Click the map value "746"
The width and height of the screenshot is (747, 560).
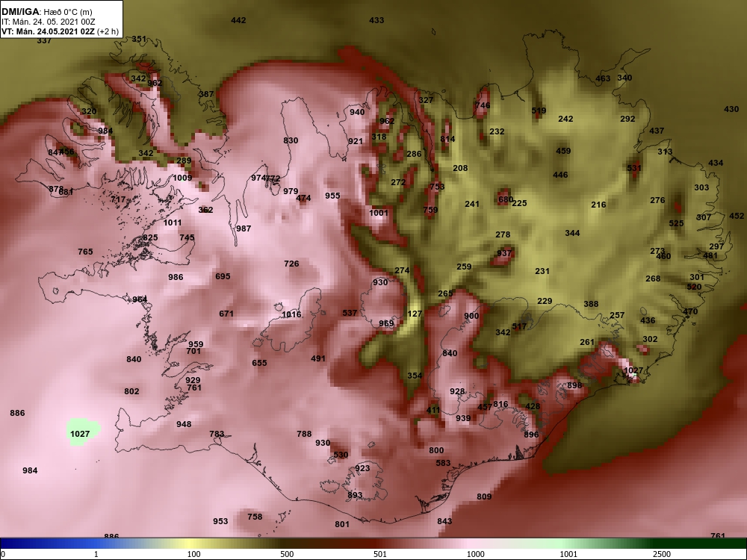[x=482, y=105]
